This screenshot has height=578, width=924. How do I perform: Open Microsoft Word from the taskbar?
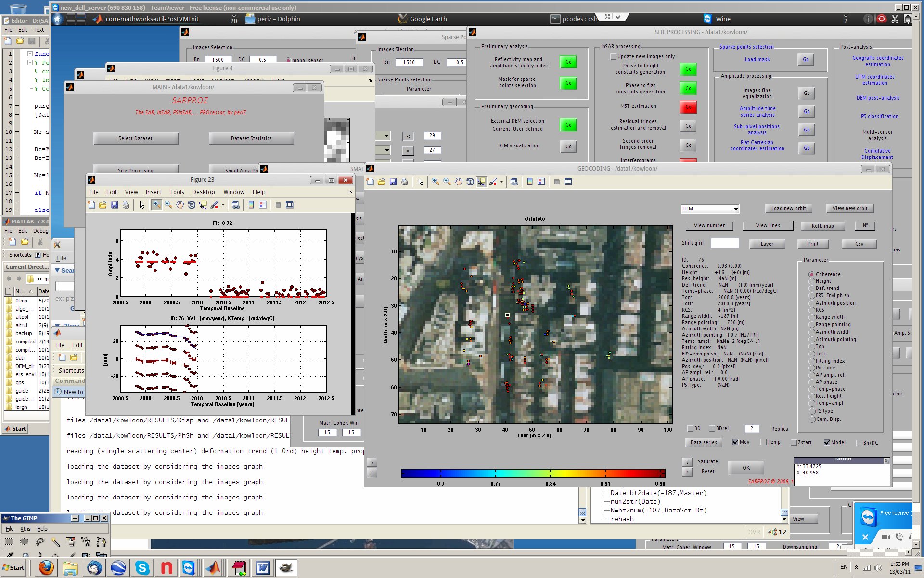tap(263, 568)
